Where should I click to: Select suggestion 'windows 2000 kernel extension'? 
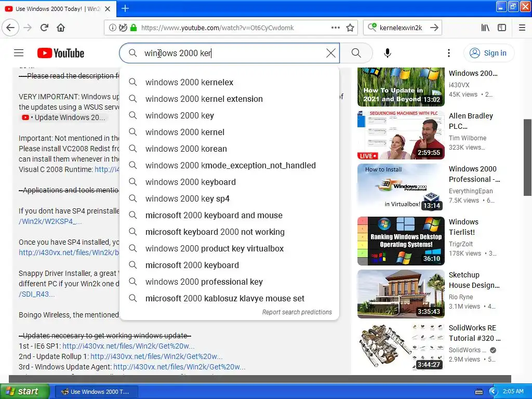pos(229,99)
